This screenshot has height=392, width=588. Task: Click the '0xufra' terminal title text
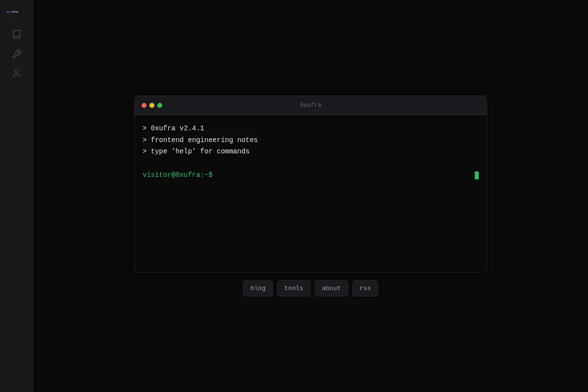tap(311, 105)
